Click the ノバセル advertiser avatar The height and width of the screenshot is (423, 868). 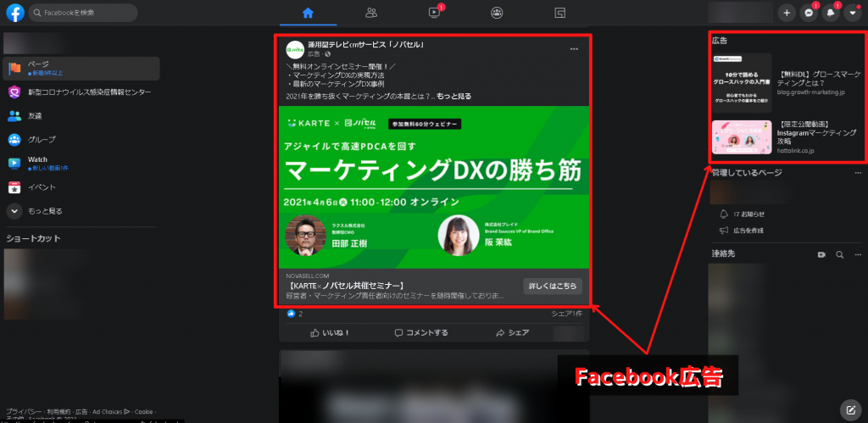[x=294, y=49]
